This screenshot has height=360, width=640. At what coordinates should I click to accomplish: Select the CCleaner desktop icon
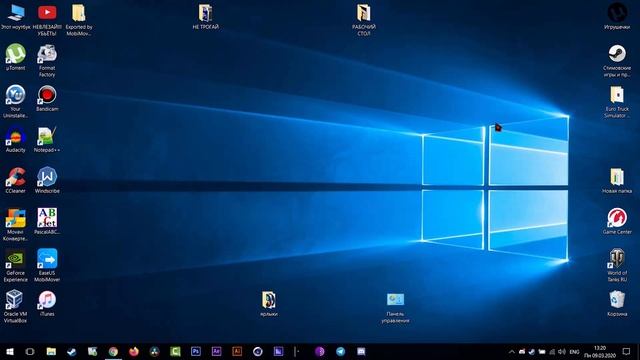pyautogui.click(x=16, y=180)
